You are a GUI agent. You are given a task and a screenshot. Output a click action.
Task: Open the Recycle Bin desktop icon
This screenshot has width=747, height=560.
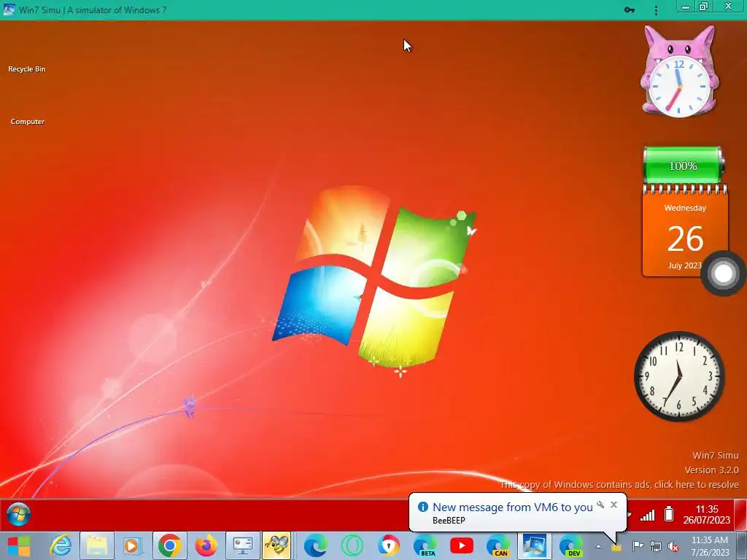point(27,69)
